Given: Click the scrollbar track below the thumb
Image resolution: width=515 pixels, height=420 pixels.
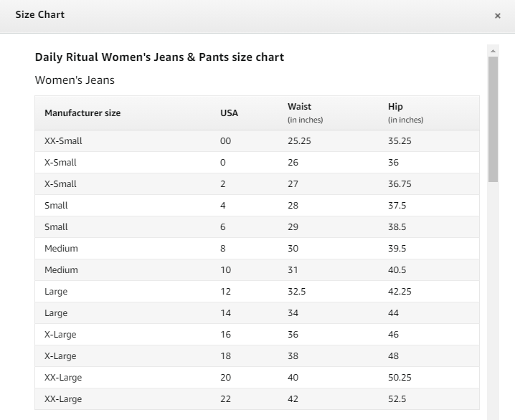Looking at the screenshot, I should [493, 300].
